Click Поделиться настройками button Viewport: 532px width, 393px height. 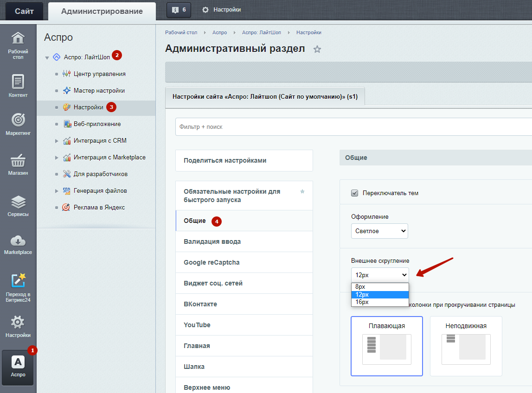tap(244, 160)
